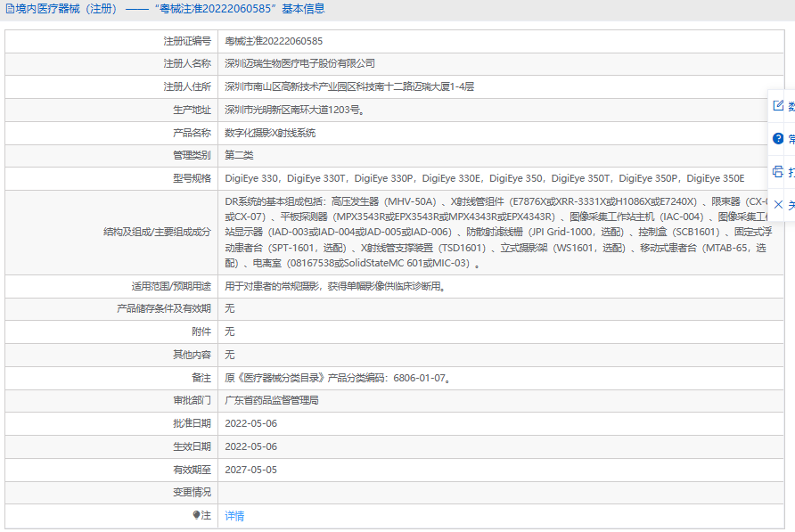This screenshot has width=795, height=532.
Task: Click the 备注 row label
Action: pyautogui.click(x=201, y=378)
